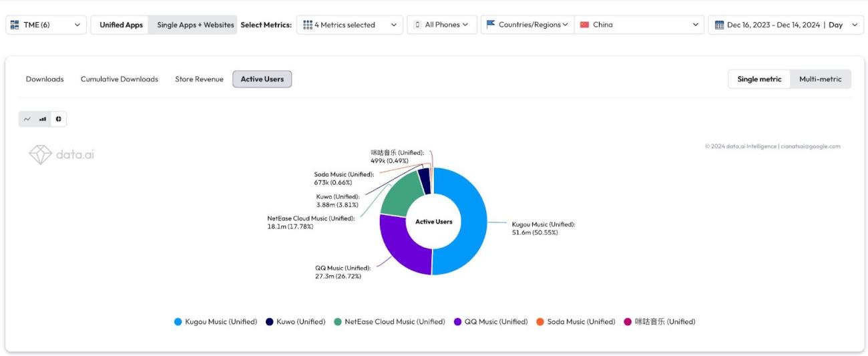Switch to Single metric view
The height and width of the screenshot is (356, 868).
tap(759, 79)
